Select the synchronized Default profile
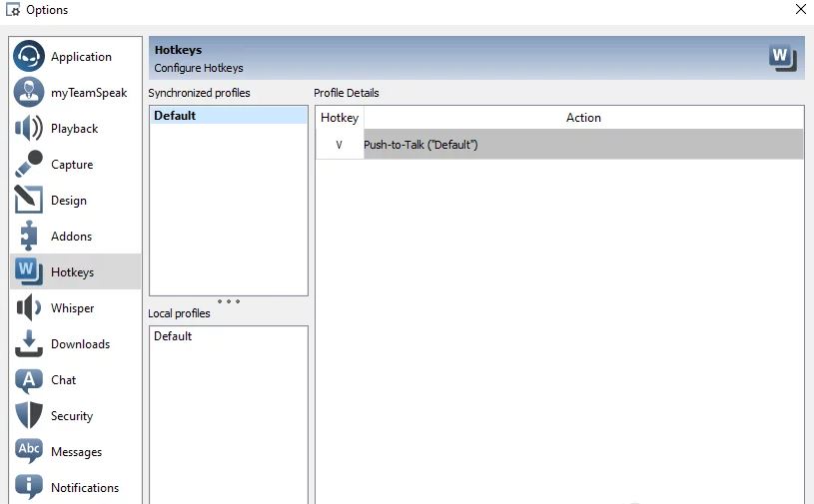This screenshot has height=504, width=814. coord(229,115)
